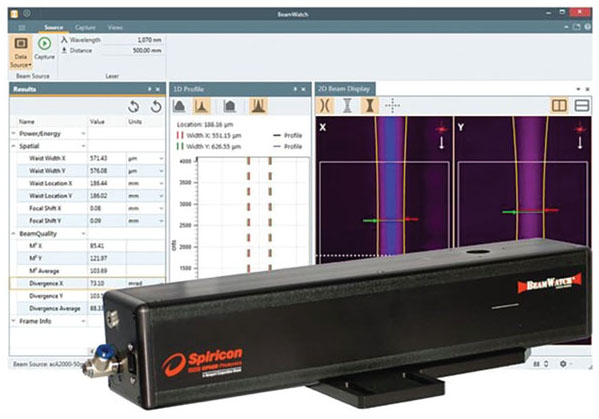The width and height of the screenshot is (599, 419).
Task: Toggle fourth 1D profile width markers icon
Action: [x=258, y=106]
